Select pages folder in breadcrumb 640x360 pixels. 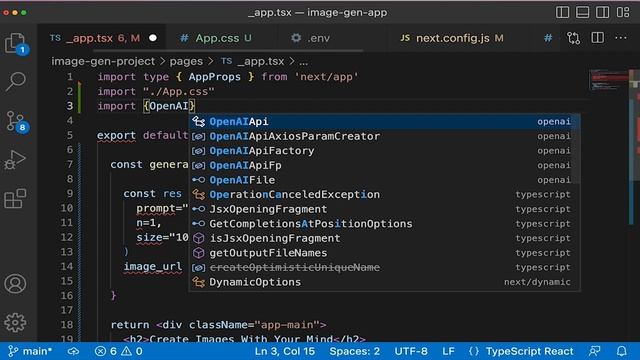[186, 62]
